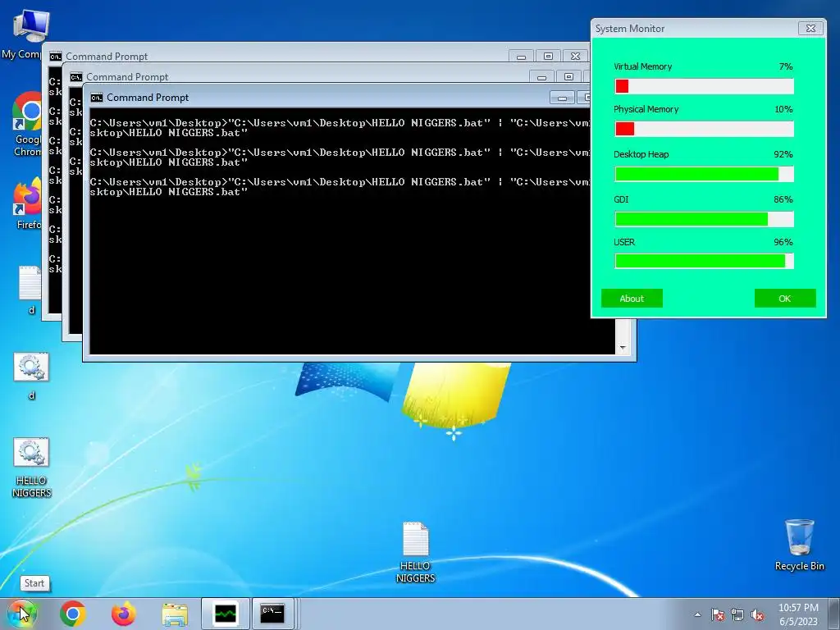This screenshot has width=840, height=630.
Task: Click the Desktop Heap usage bar
Action: click(x=704, y=174)
